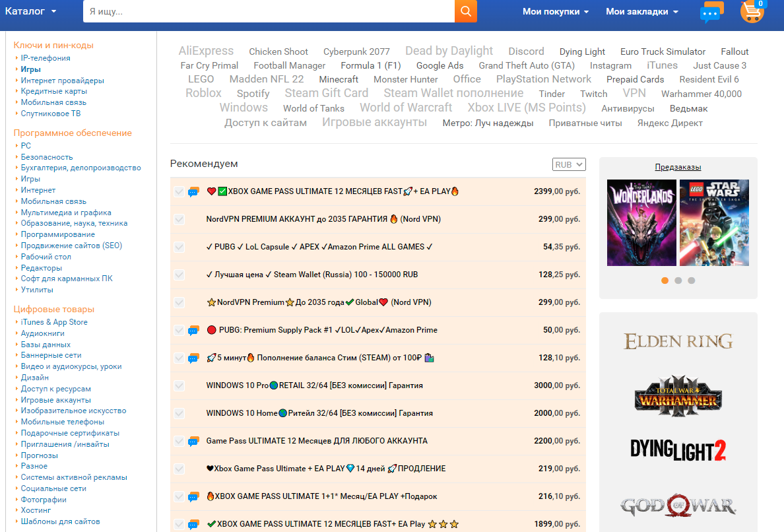Open Социальные сети category
The width and height of the screenshot is (784, 532).
point(53,488)
